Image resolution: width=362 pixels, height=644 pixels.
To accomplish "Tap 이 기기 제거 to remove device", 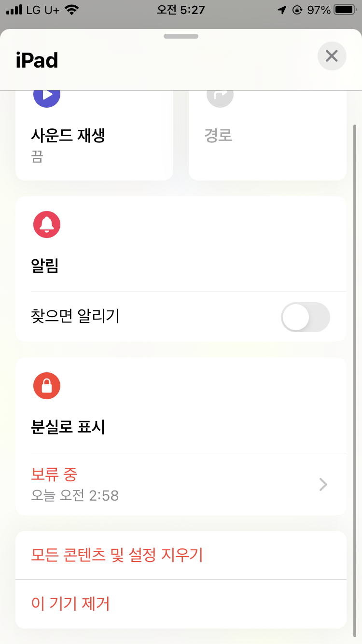I will [70, 603].
